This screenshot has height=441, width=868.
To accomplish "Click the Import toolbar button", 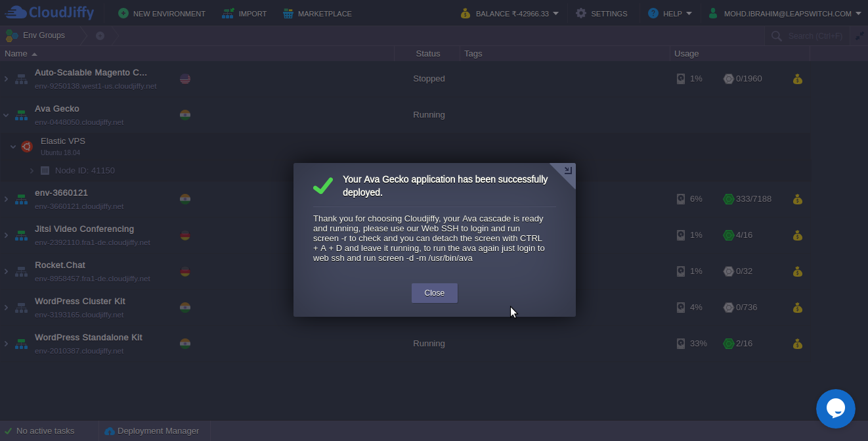I will [244, 13].
